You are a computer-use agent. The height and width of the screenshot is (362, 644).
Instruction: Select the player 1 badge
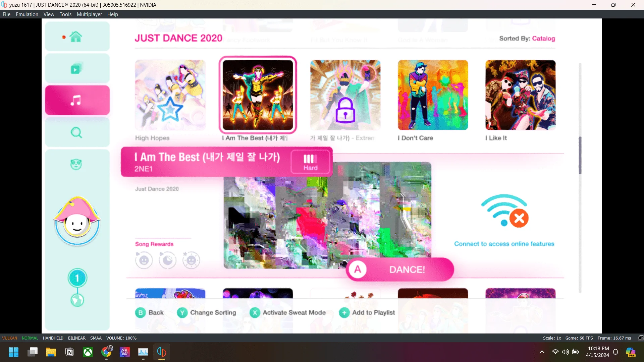coord(77,278)
